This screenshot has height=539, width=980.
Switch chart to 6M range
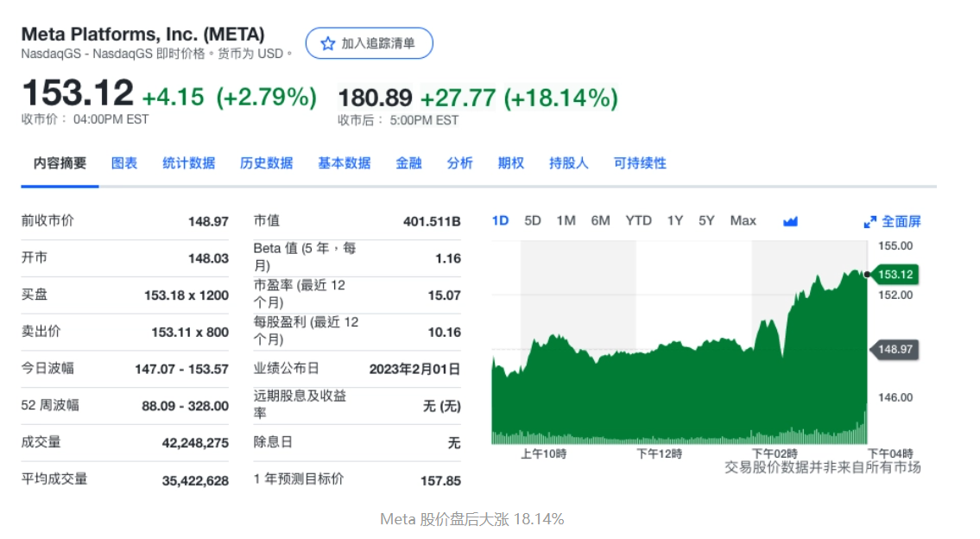coord(600,221)
